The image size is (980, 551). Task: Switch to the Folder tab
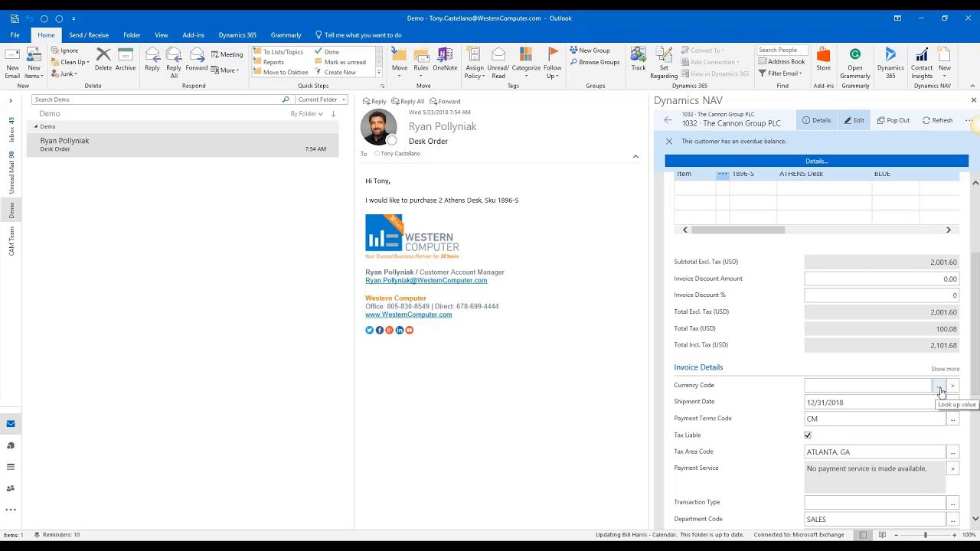coord(132,34)
